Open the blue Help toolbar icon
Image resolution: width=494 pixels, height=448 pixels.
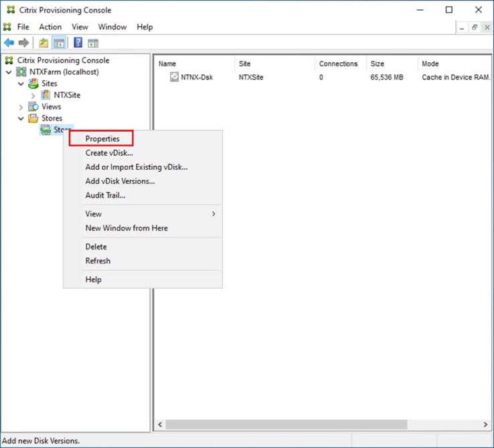click(78, 43)
